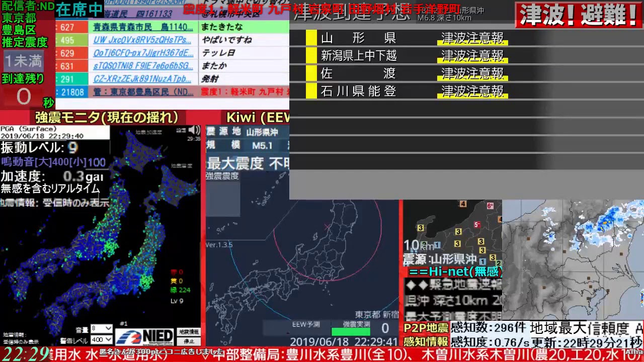This screenshot has width=644, height=362.
Task: Click the 1未満 estimated intensity box
Action: (x=23, y=61)
